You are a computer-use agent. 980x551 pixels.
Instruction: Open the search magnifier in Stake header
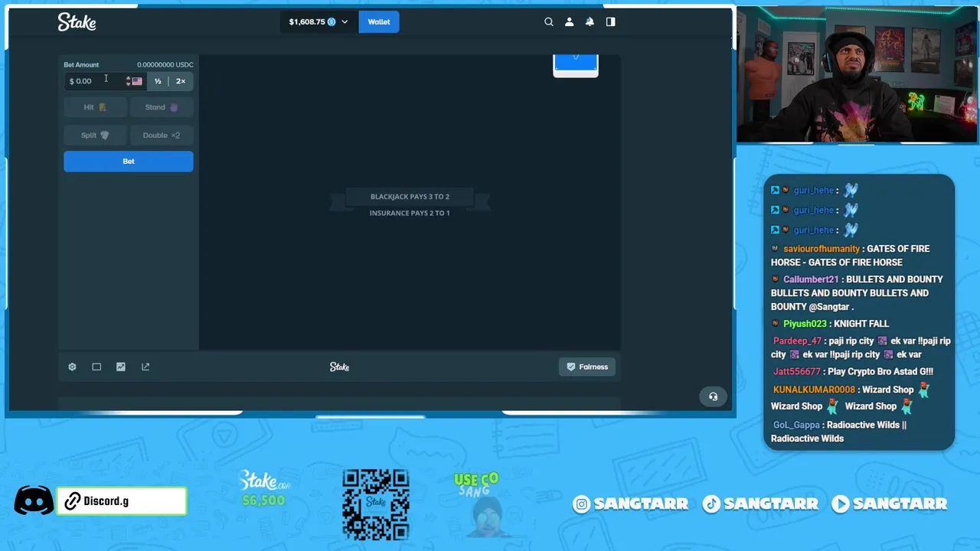pos(549,22)
